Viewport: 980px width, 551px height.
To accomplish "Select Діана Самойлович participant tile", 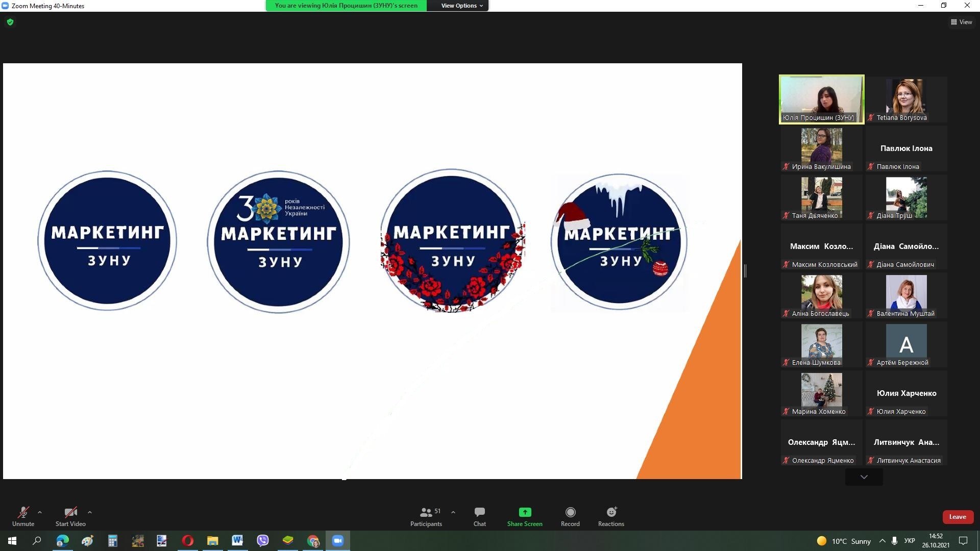I will 906,246.
